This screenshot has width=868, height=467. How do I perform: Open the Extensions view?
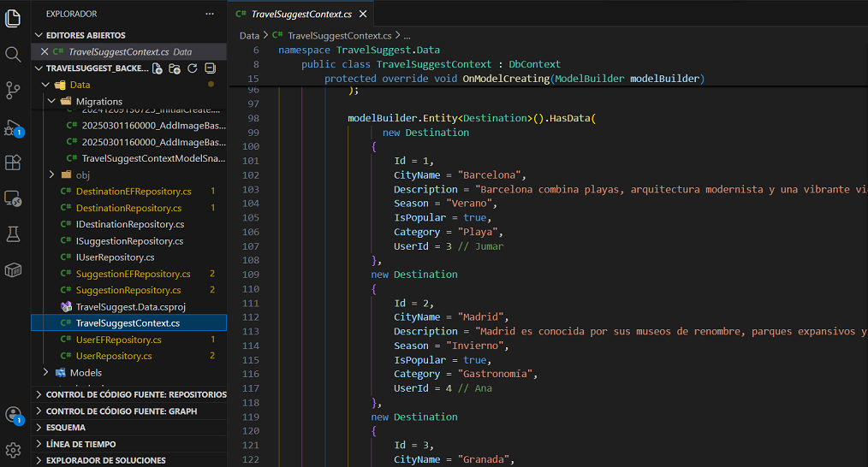pyautogui.click(x=13, y=163)
